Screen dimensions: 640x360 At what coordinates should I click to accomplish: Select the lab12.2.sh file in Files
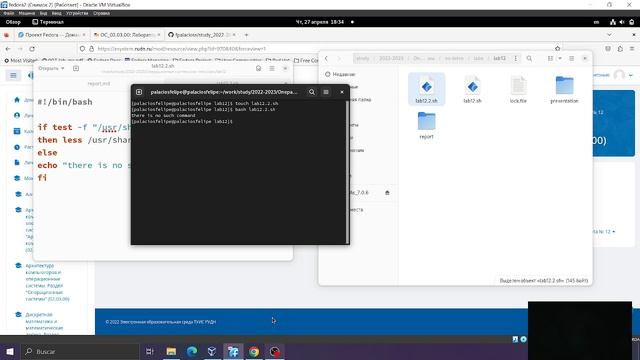427,89
